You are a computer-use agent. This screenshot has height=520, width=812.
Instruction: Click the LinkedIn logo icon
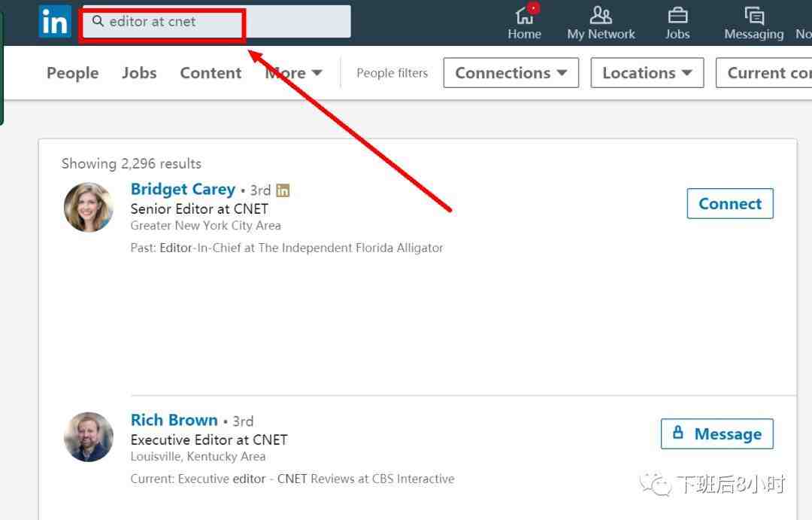[54, 22]
